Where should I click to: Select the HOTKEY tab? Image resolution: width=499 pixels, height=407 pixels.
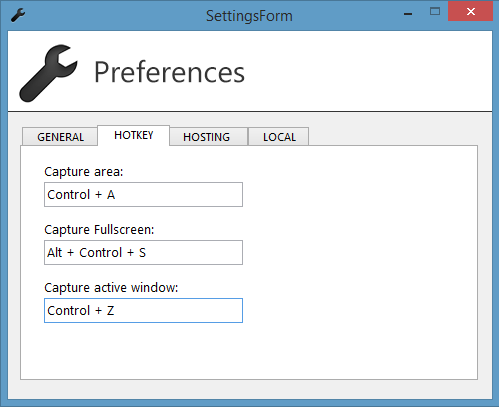(x=133, y=135)
